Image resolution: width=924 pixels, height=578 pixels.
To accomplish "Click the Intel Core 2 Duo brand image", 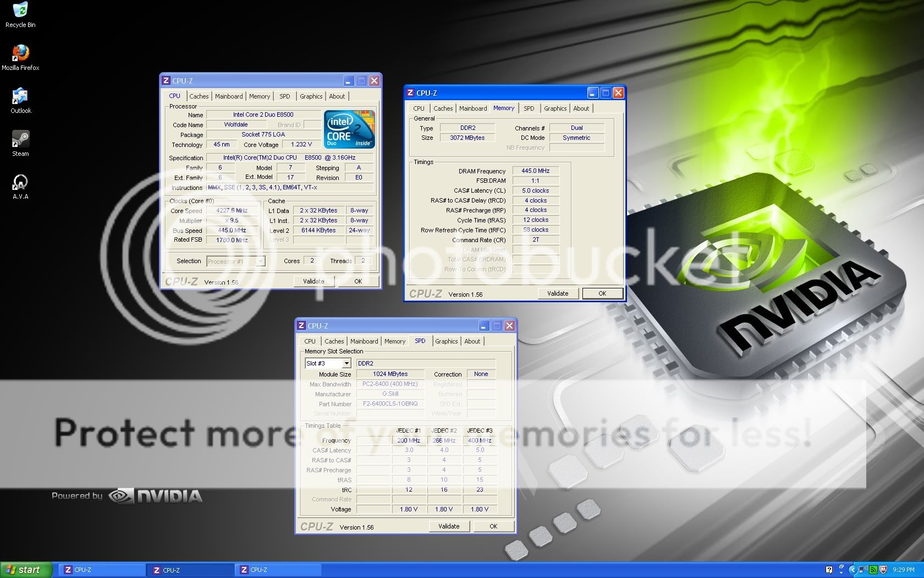I will 349,129.
